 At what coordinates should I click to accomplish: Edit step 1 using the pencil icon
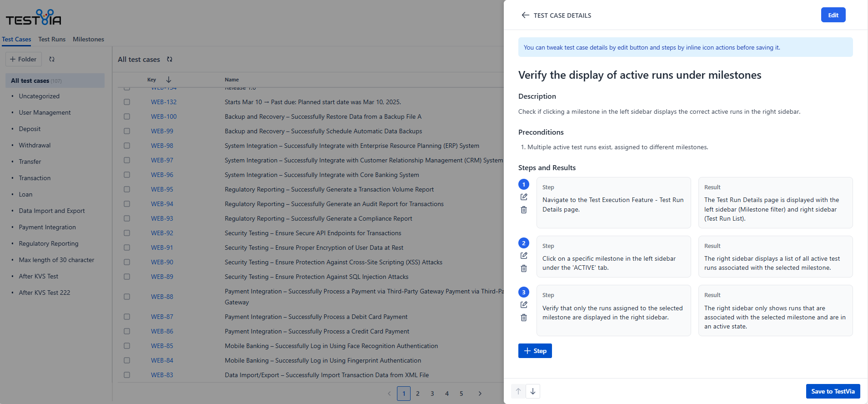524,197
